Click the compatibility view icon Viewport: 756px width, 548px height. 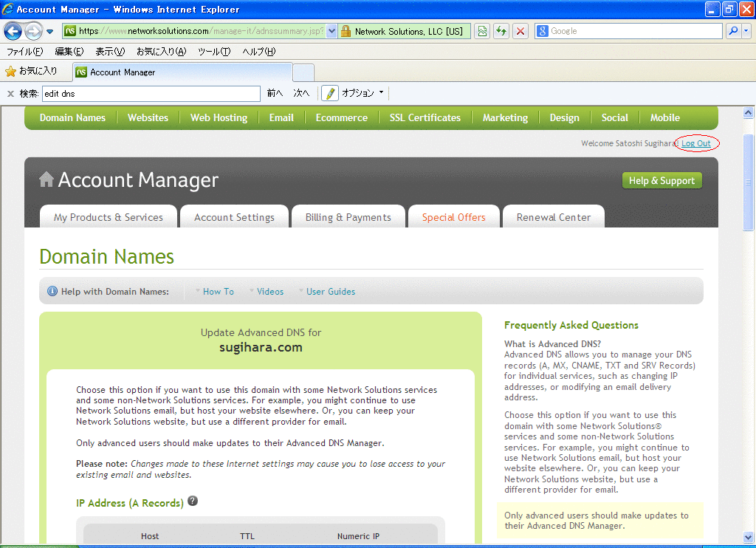482,31
